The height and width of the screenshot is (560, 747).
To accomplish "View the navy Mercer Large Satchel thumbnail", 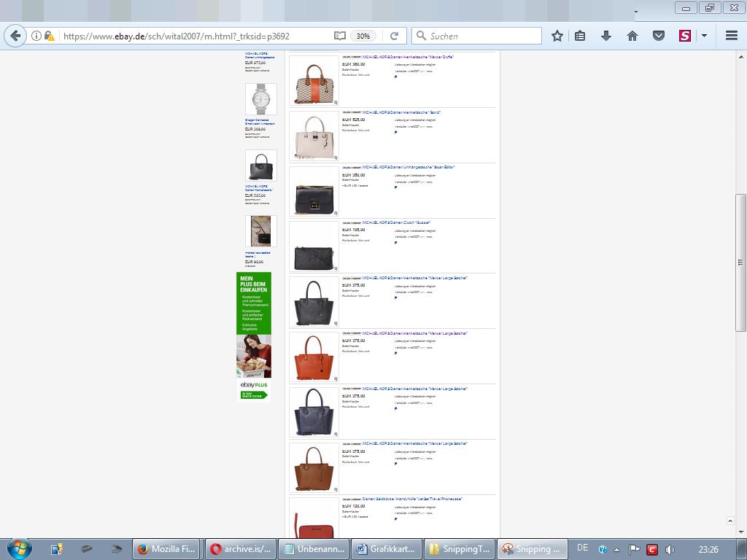I will coord(314,412).
